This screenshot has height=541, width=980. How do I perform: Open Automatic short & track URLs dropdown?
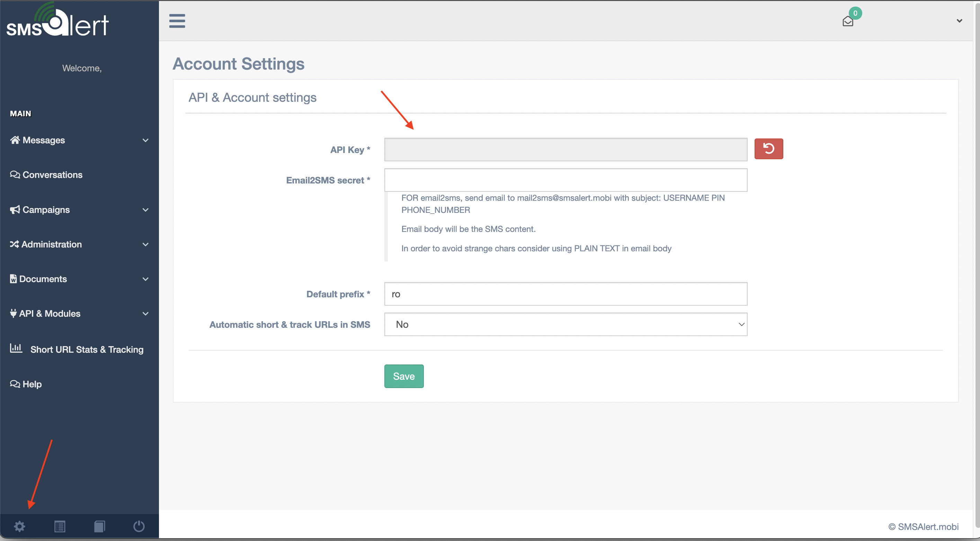565,324
